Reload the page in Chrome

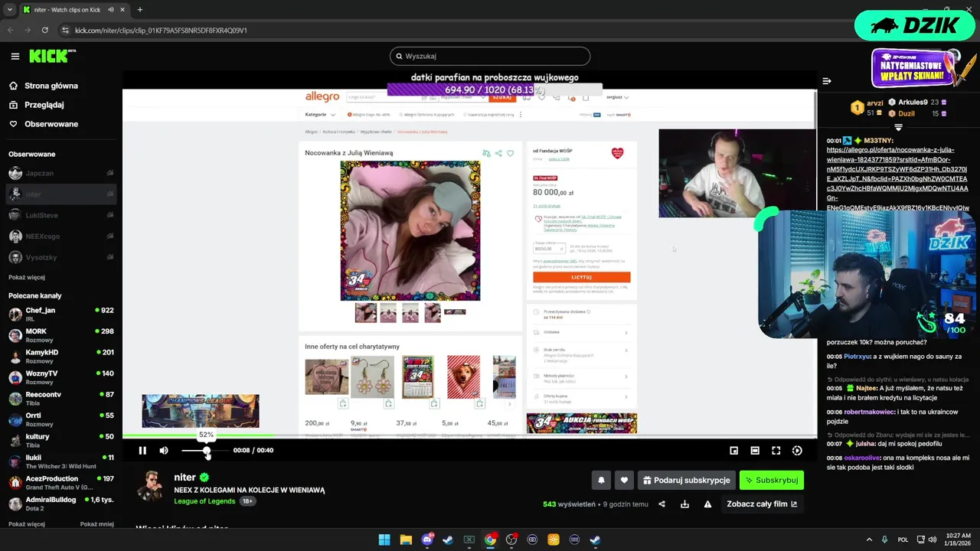(45, 31)
